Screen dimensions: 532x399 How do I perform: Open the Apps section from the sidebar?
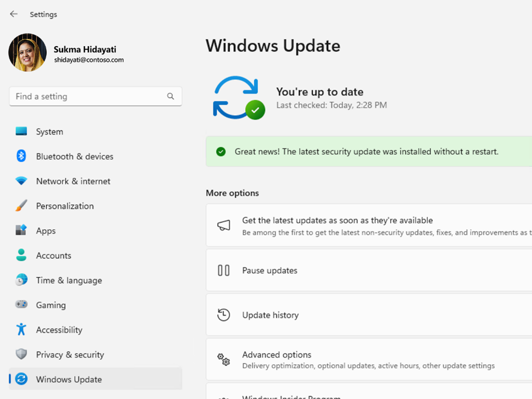click(x=45, y=231)
